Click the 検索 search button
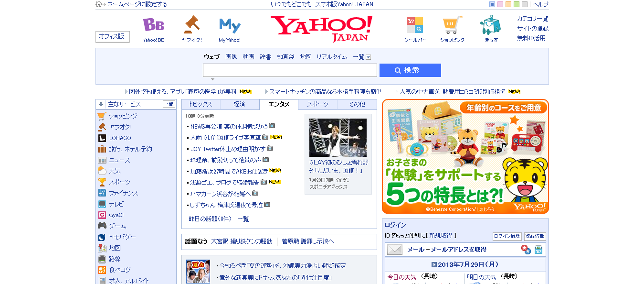This screenshot has width=644, height=284. [410, 70]
